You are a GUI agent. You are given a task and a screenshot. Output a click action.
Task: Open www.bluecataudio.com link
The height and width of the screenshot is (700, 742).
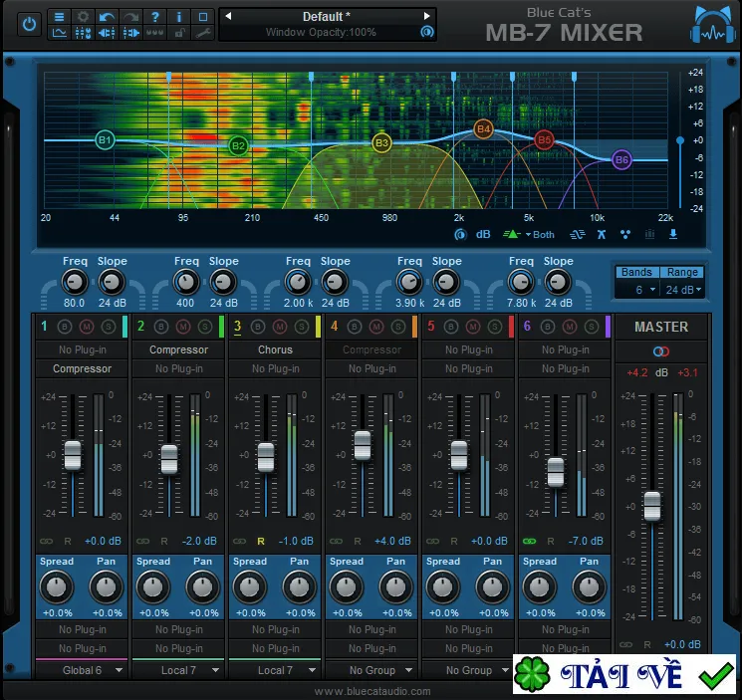point(371,691)
